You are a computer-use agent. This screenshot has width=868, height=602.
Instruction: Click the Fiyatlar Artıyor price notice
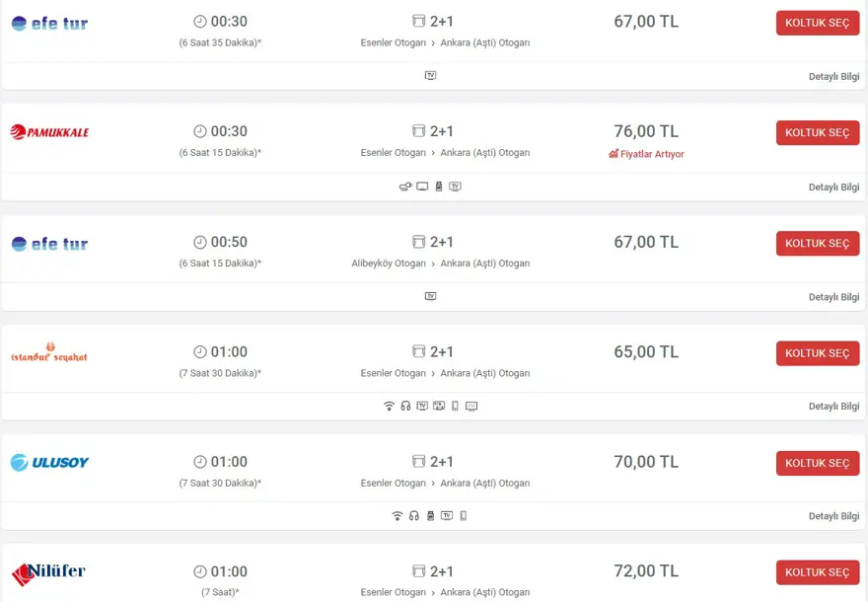click(646, 154)
